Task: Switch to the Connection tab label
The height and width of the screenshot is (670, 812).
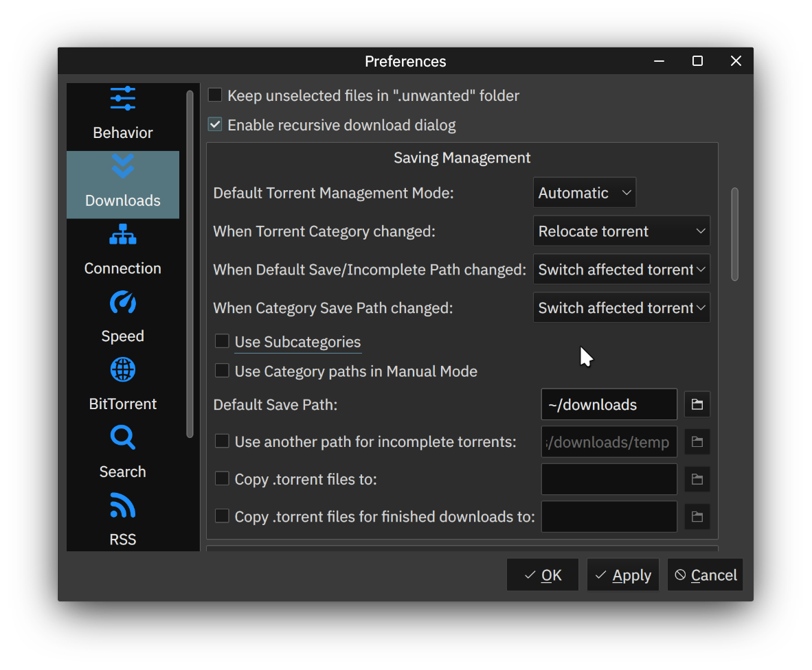Action: coord(123,268)
